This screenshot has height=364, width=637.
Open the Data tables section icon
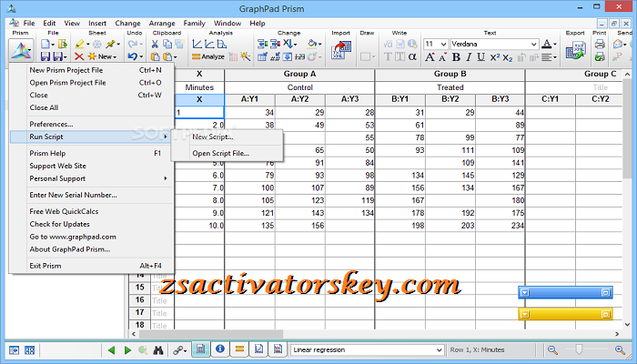pos(201,349)
